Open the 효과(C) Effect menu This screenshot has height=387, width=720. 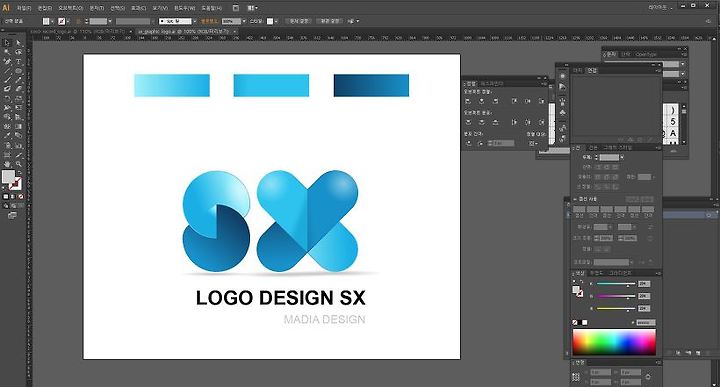point(138,8)
